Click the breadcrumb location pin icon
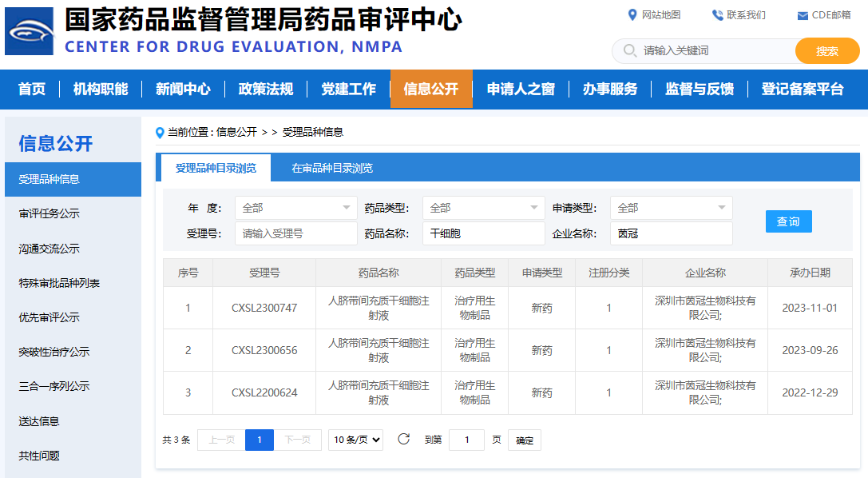Image resolution: width=868 pixels, height=478 pixels. (x=160, y=133)
